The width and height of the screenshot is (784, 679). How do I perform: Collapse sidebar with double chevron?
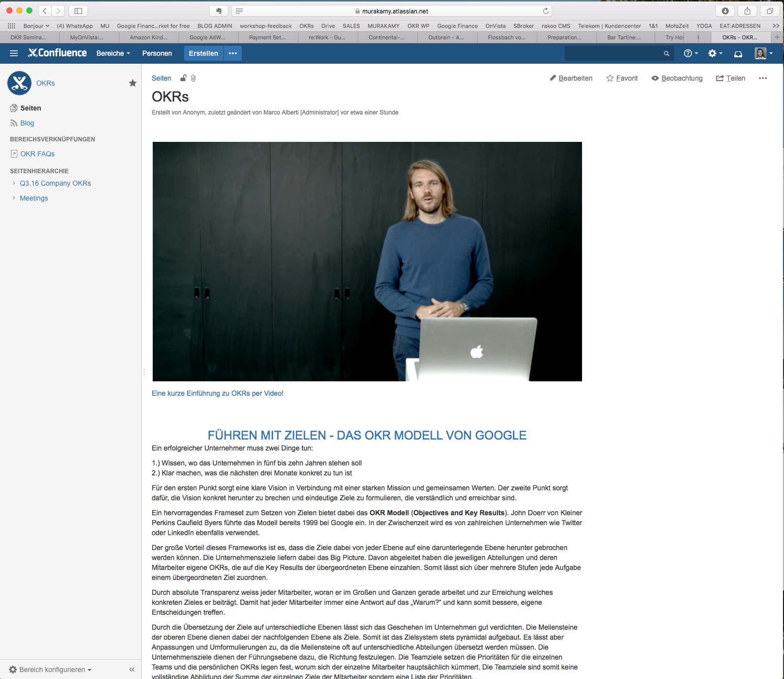[x=132, y=670]
